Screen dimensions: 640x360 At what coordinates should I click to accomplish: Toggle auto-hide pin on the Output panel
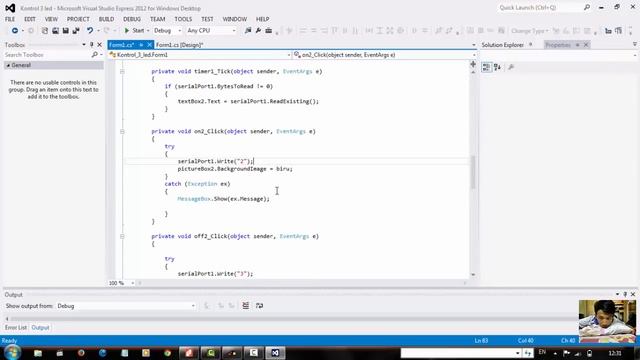[x=625, y=294]
